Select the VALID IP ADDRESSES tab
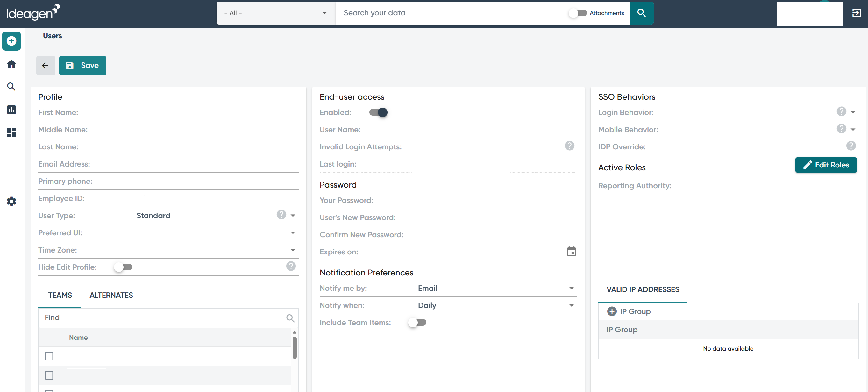Image resolution: width=868 pixels, height=392 pixels. [643, 289]
